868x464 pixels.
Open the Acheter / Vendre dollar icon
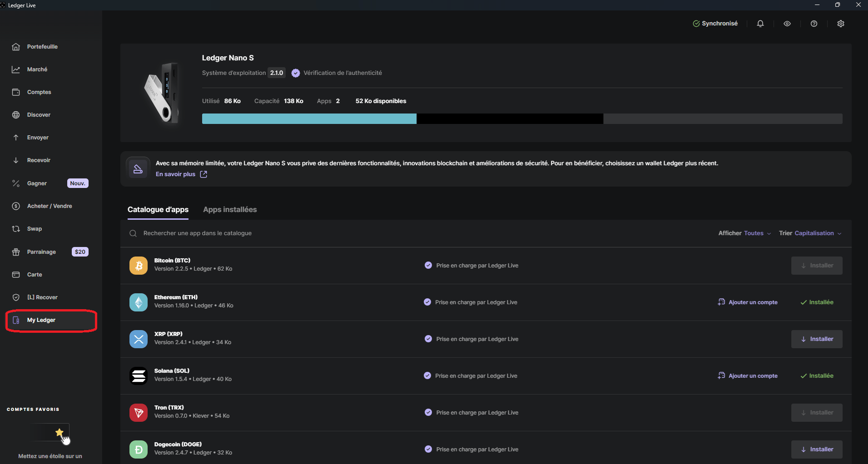[16, 206]
